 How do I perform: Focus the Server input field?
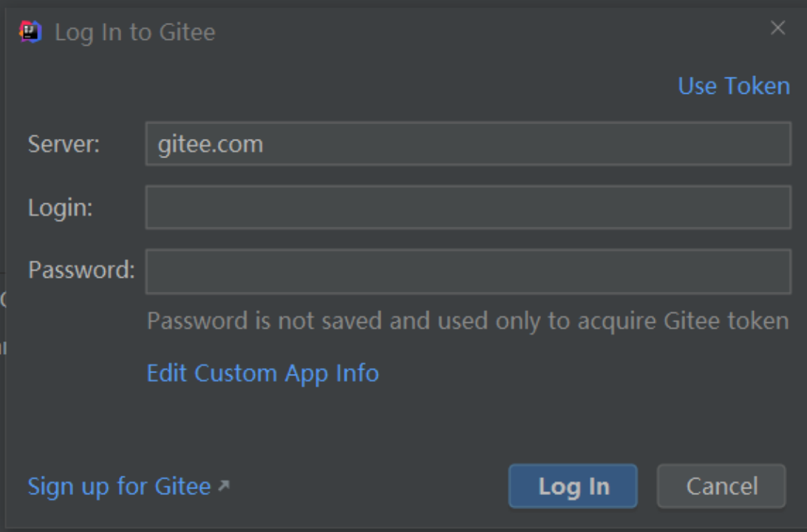click(469, 143)
